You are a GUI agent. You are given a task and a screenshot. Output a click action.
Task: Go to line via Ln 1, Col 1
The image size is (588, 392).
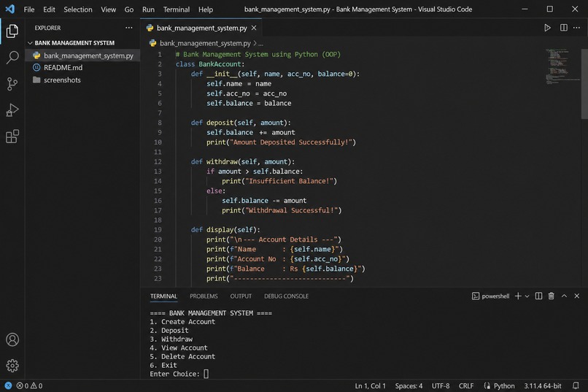coord(370,385)
